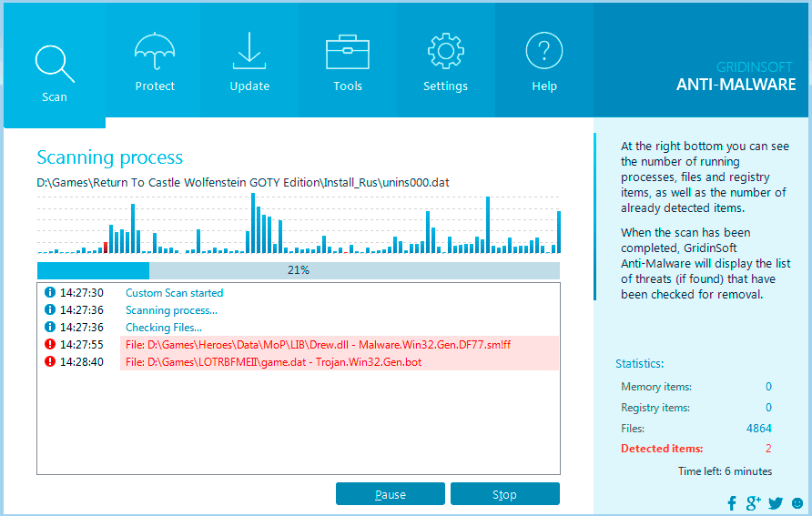Click red alert icon for game.dat detection
The image size is (812, 516).
[x=50, y=361]
